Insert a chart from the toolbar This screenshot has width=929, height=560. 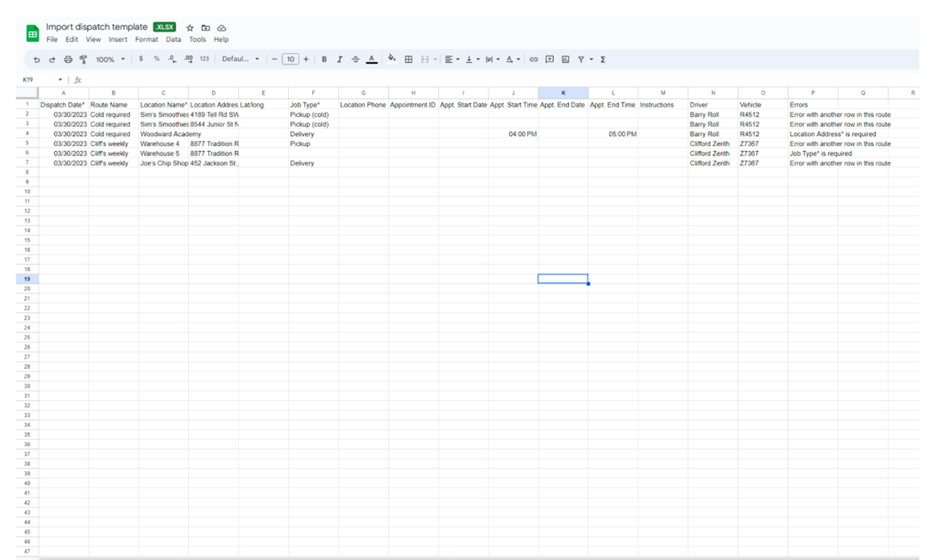[565, 59]
